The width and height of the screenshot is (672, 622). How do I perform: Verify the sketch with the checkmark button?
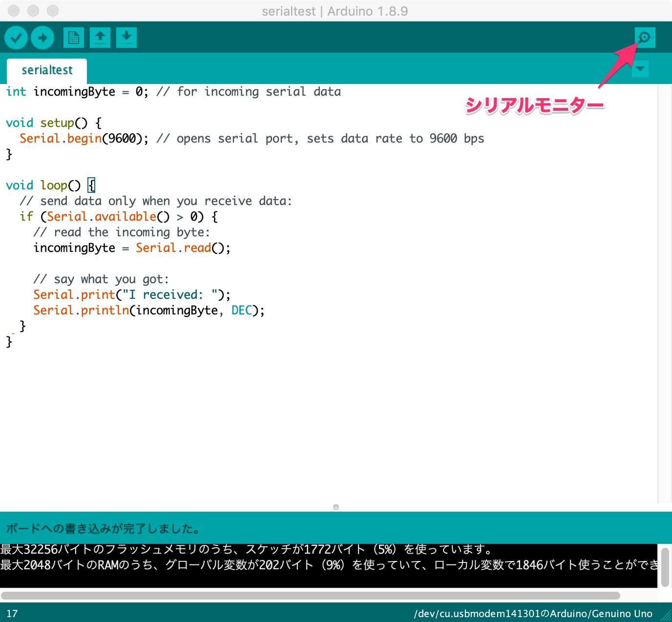point(16,38)
